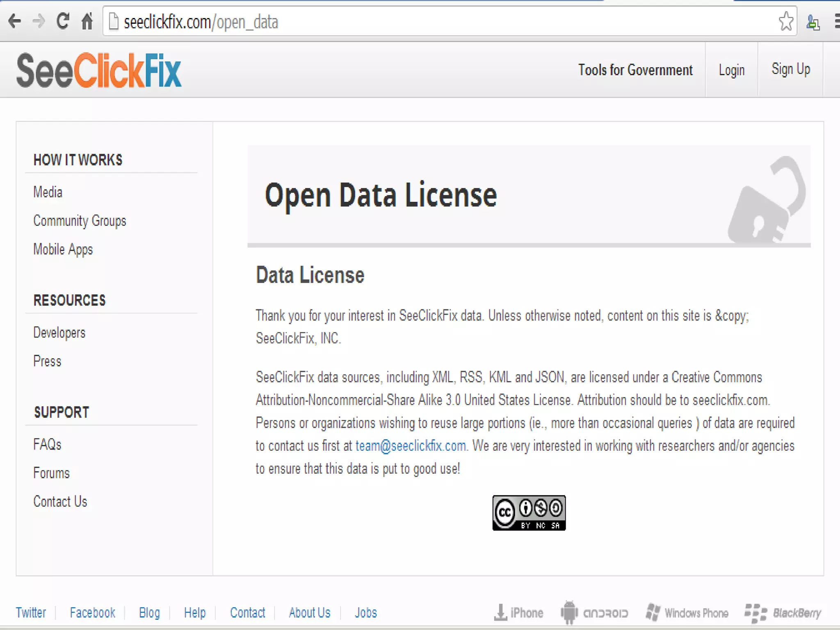The height and width of the screenshot is (630, 840).
Task: Click the browser back arrow
Action: click(x=15, y=21)
